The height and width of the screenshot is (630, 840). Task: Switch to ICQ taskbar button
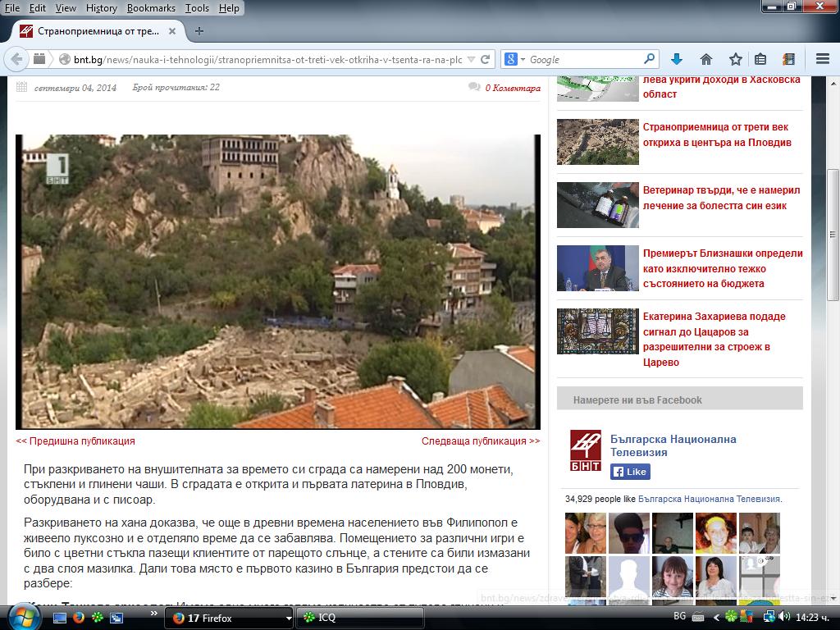pyautogui.click(x=359, y=618)
